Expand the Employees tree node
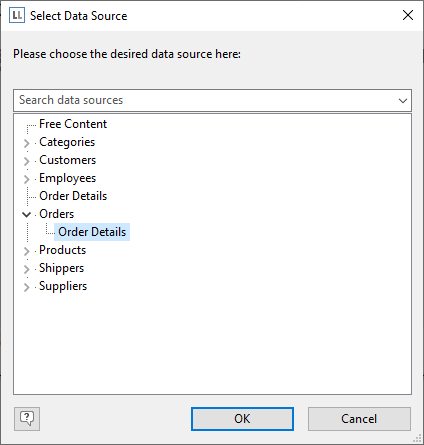 tap(27, 179)
